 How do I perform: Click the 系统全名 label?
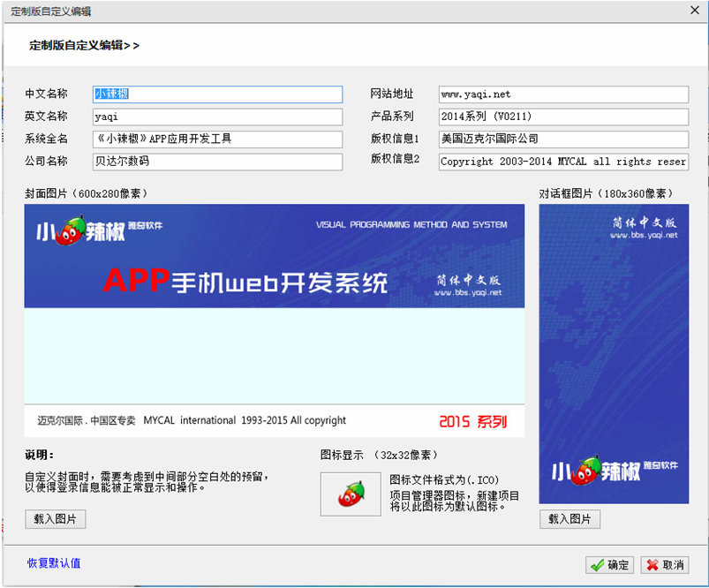coord(46,139)
